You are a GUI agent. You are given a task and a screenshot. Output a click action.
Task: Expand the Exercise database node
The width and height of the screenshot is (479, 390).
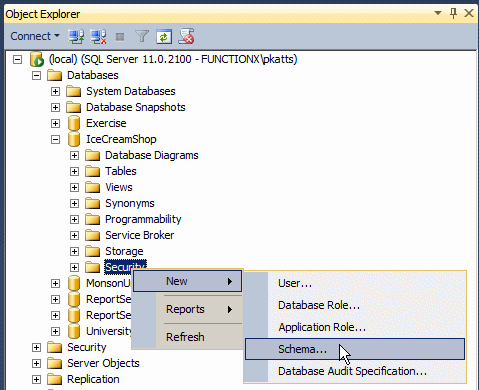(x=55, y=124)
